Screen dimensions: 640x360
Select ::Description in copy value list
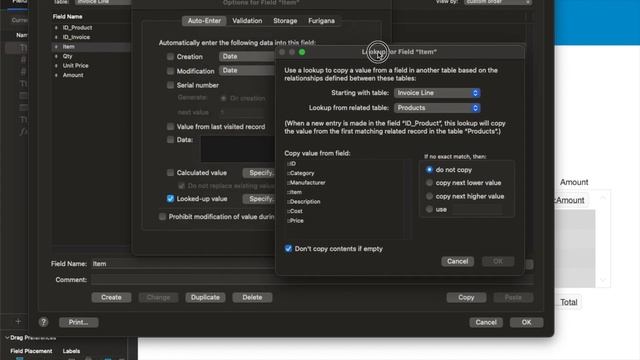[x=304, y=202]
